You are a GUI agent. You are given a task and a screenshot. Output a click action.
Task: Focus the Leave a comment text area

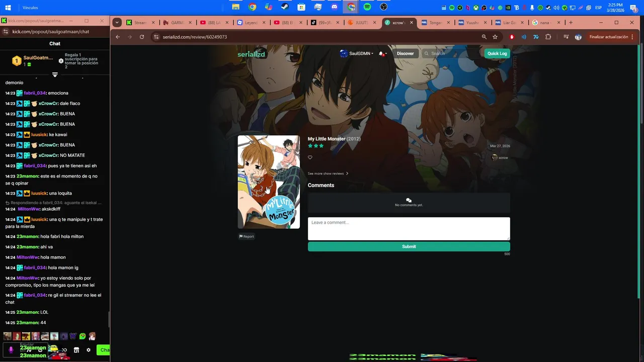click(x=409, y=228)
